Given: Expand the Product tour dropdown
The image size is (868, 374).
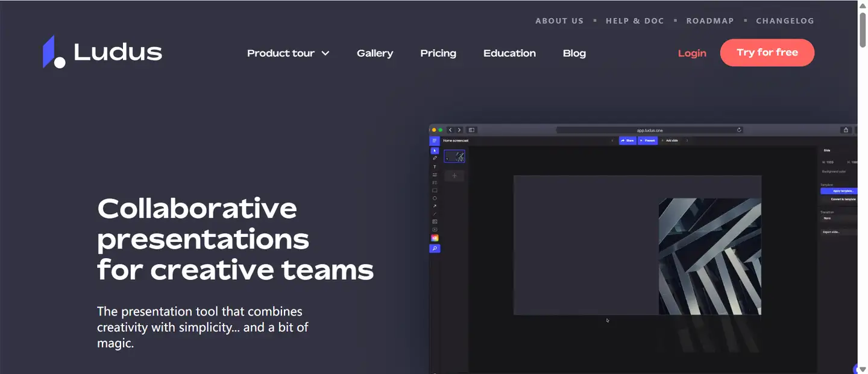Looking at the screenshot, I should coord(288,53).
